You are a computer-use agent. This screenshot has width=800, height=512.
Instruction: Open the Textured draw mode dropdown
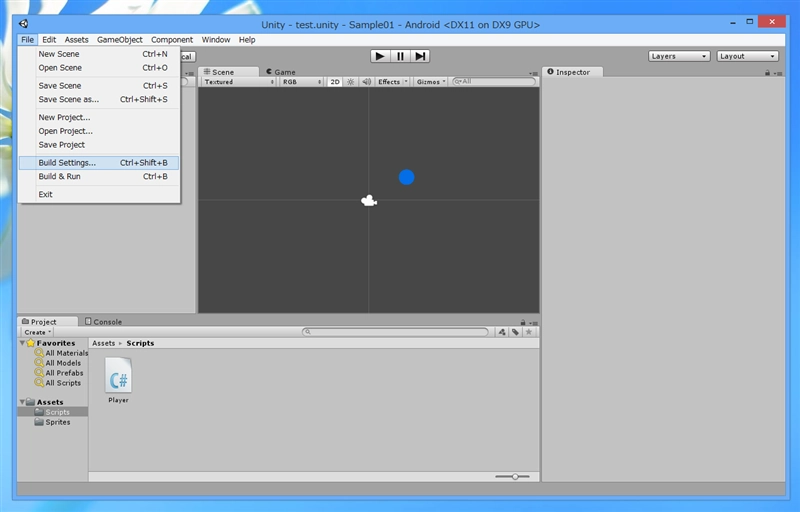pyautogui.click(x=239, y=82)
